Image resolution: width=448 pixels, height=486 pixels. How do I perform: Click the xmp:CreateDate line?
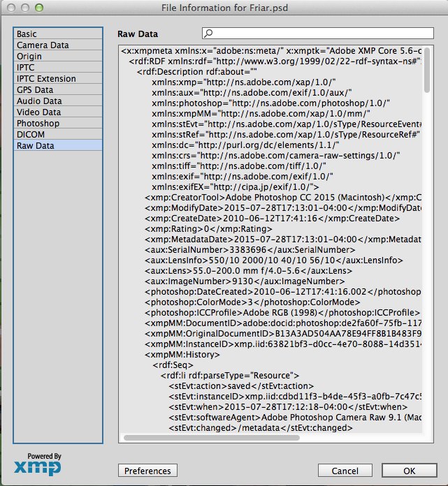[x=272, y=219]
